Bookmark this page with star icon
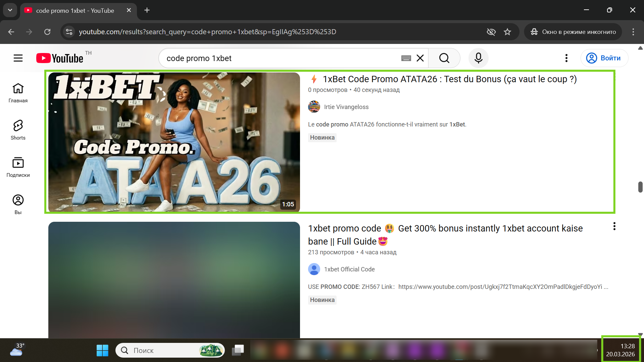This screenshot has height=362, width=644. [x=507, y=32]
